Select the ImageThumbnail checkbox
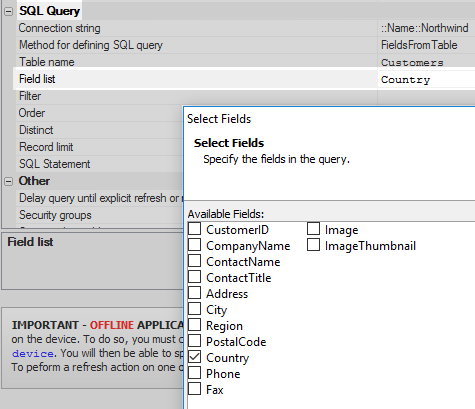Viewport: 475px width, 409px height. click(x=313, y=245)
